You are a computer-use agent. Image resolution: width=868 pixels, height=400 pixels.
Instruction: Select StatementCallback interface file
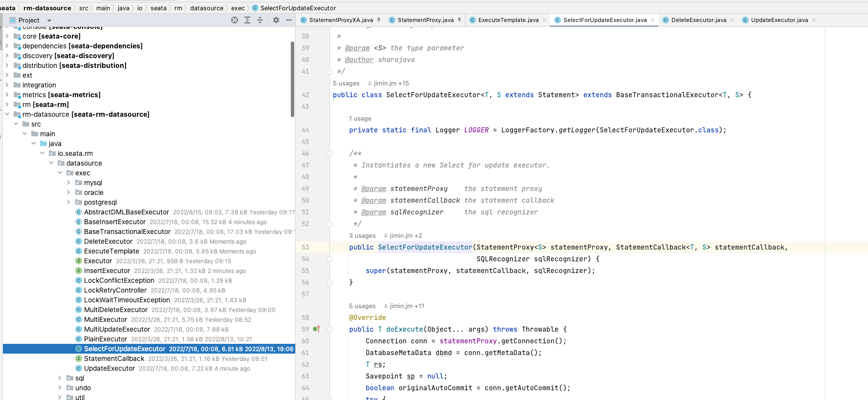[x=114, y=358]
